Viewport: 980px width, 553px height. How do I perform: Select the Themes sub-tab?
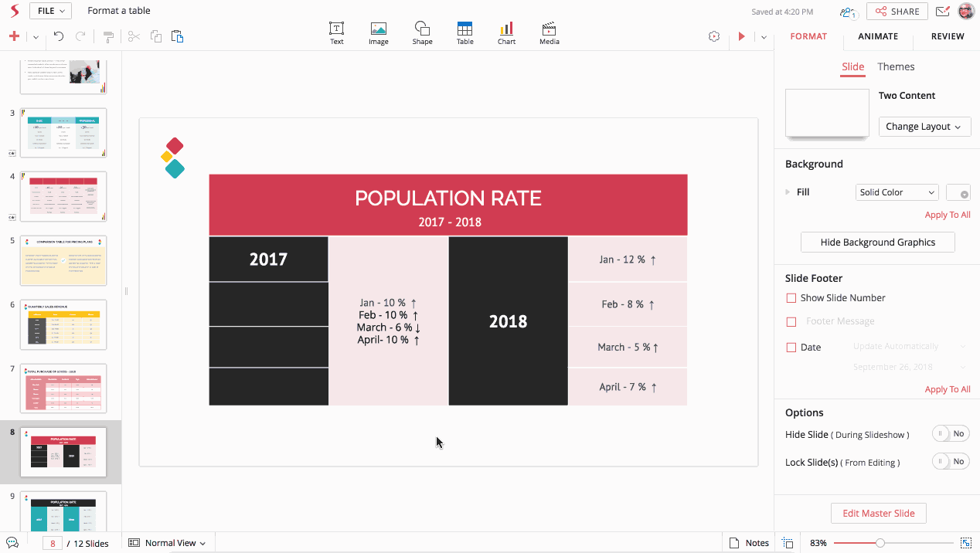point(896,67)
